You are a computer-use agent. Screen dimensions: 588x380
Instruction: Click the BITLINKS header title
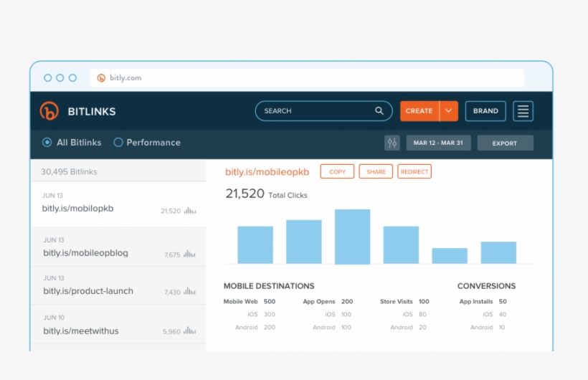coord(92,111)
